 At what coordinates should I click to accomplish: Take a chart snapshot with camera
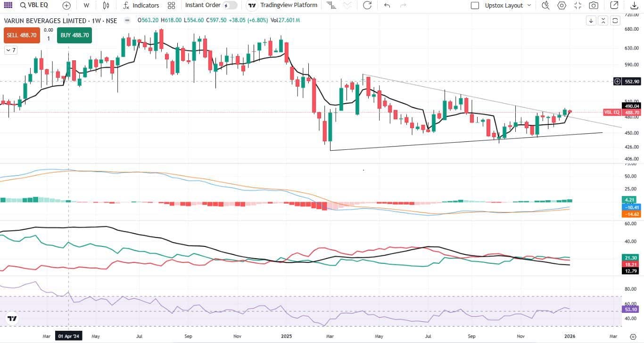[594, 6]
